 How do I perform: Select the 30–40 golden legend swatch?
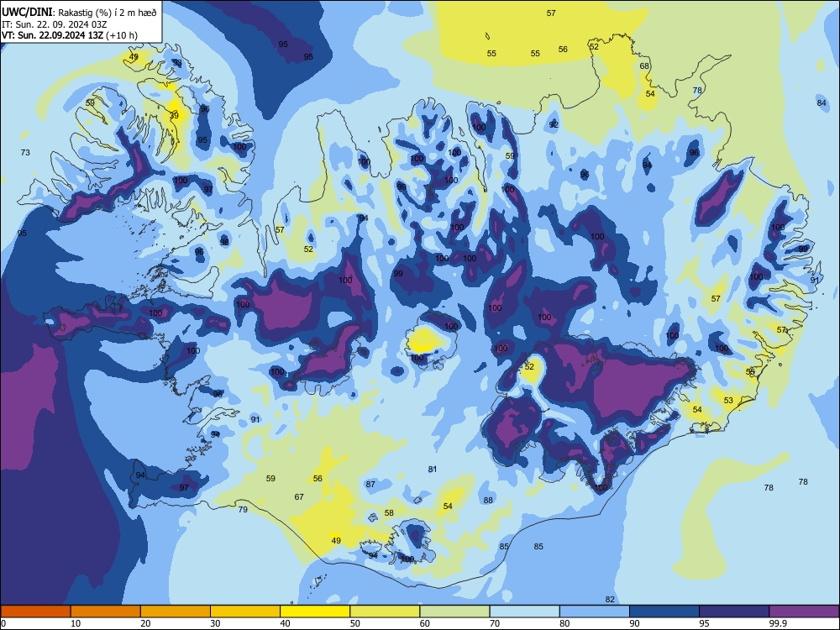click(x=245, y=612)
